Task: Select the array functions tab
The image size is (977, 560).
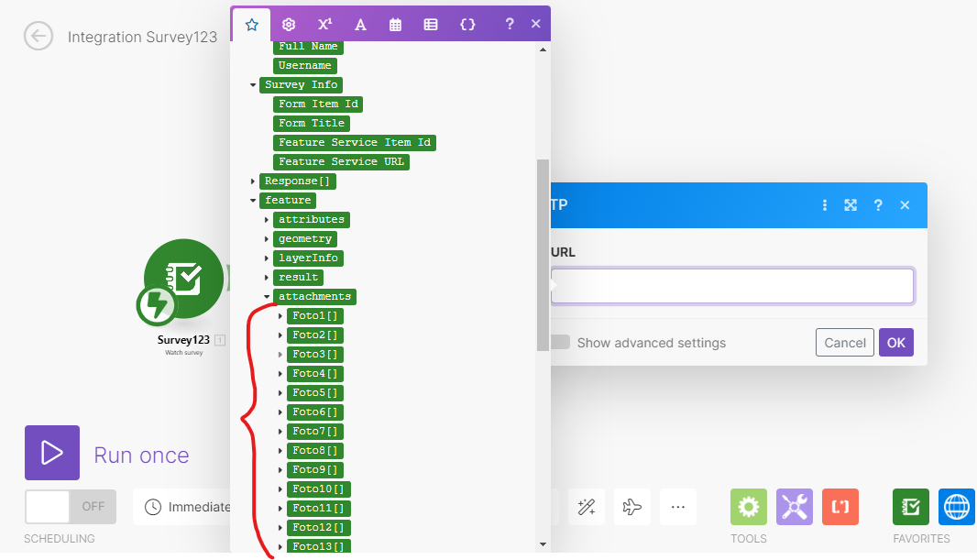Action: tap(431, 25)
